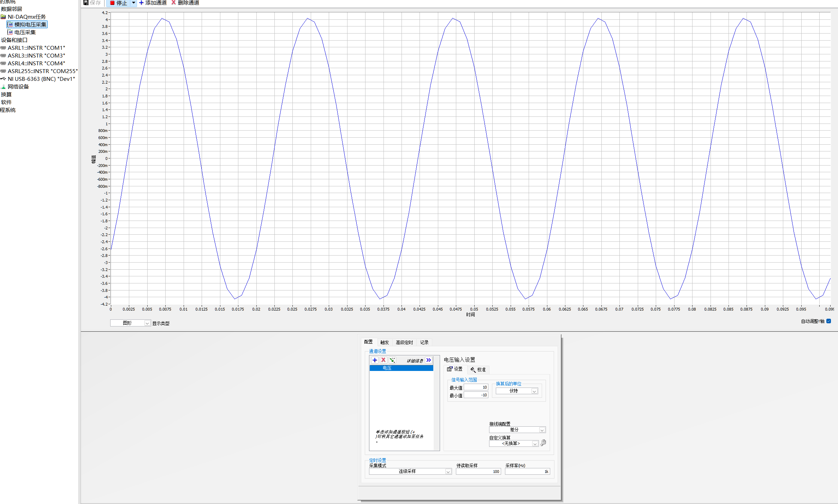Click the 保存 save icon in toolbar
This screenshot has width=838, height=504.
86,3
